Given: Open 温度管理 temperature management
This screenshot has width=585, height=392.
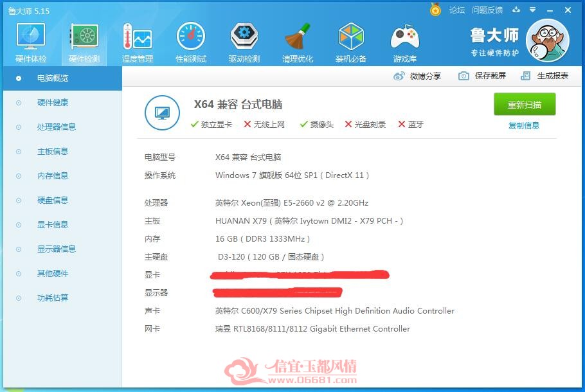Looking at the screenshot, I should pyautogui.click(x=138, y=43).
